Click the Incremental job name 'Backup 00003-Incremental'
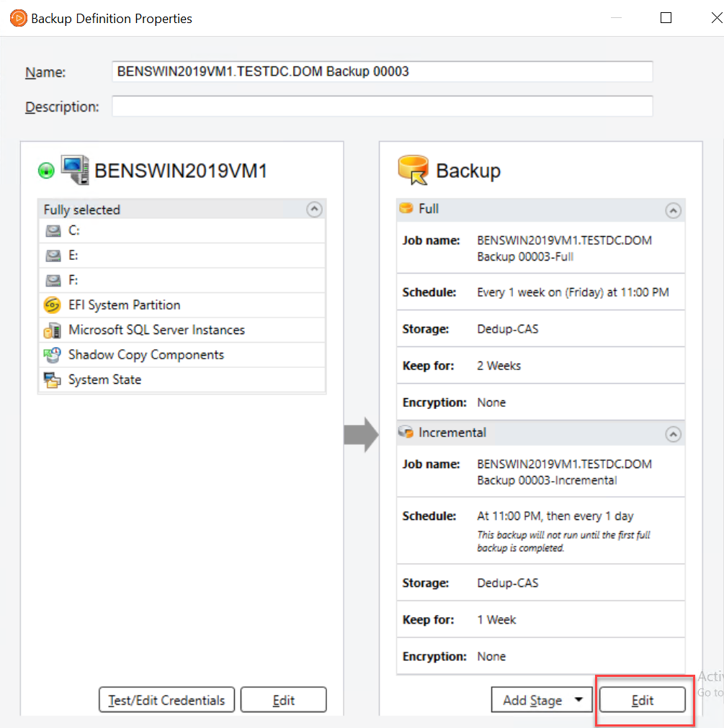The width and height of the screenshot is (724, 728). [x=547, y=480]
